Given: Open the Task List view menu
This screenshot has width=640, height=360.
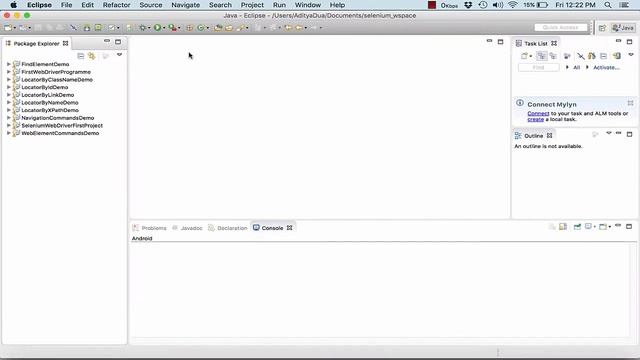Looking at the screenshot, I should pyautogui.click(x=631, y=54).
